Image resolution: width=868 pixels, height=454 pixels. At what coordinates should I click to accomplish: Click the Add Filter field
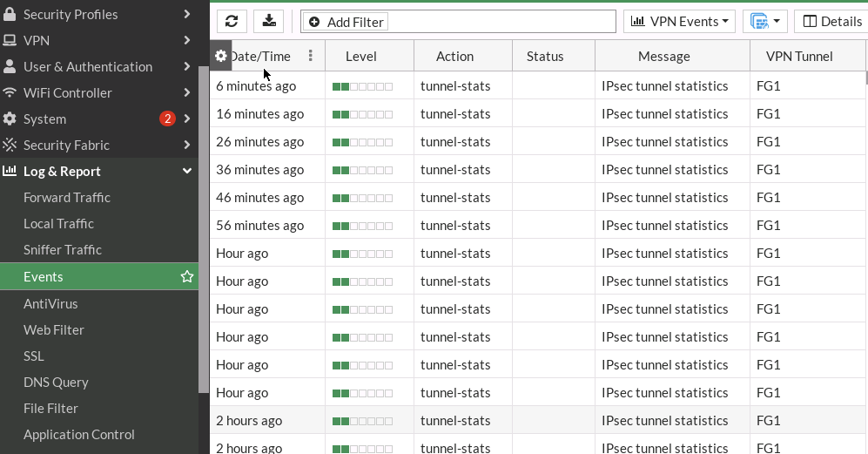pos(458,22)
